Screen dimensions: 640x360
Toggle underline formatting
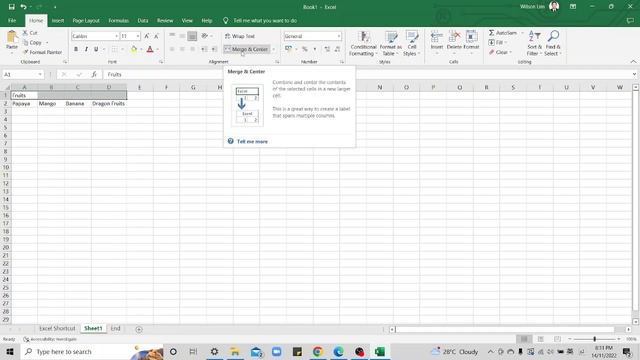click(96, 49)
